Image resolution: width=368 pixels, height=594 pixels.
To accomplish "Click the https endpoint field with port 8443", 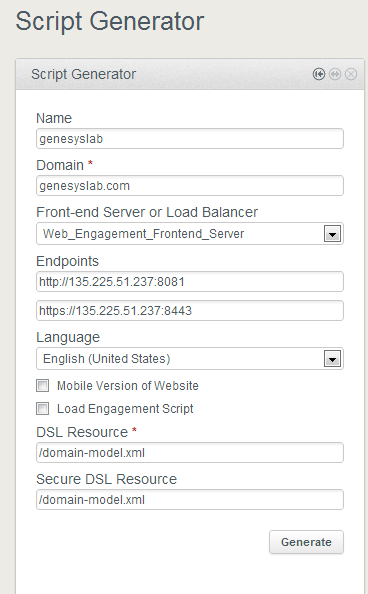I will (190, 311).
